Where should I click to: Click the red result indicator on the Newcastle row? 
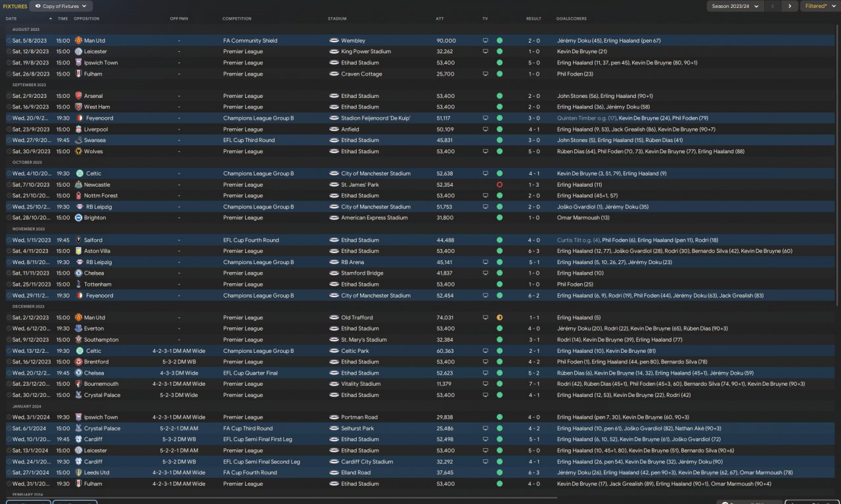[499, 185]
